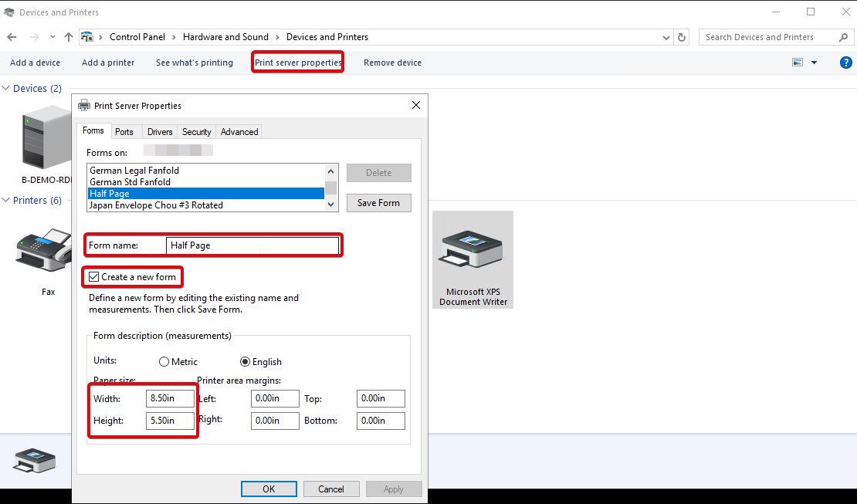
Task: Click the up folder arrow icon
Action: [x=69, y=37]
